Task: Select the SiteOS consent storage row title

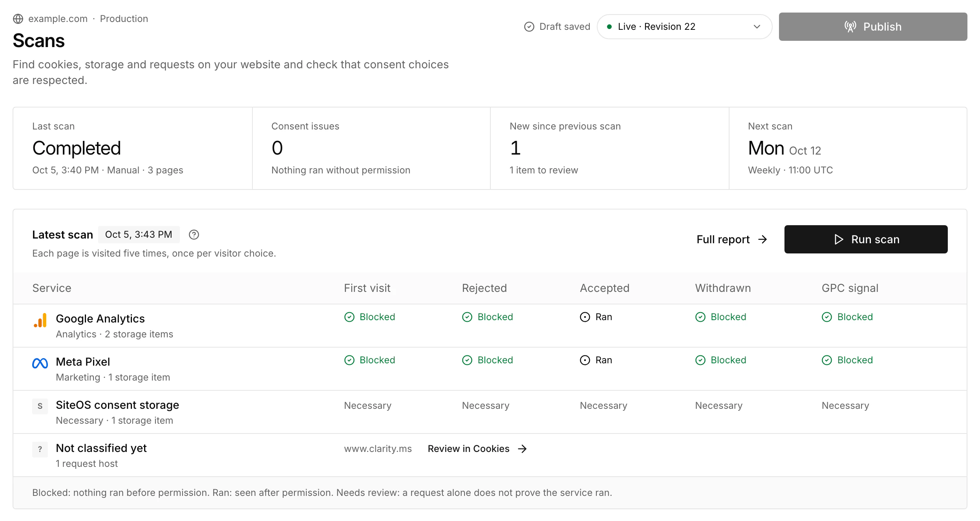Action: (x=117, y=405)
